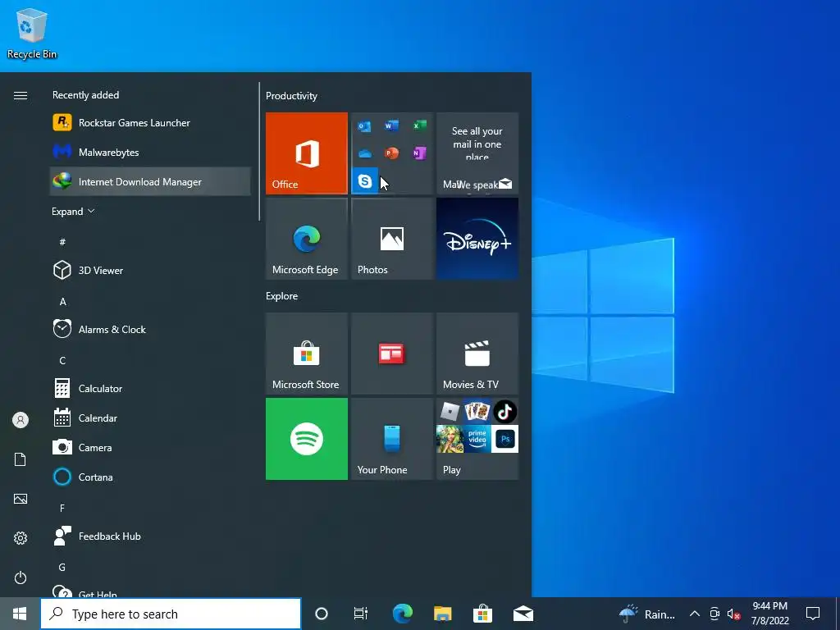Open Power options in Start menu
This screenshot has height=630, width=840.
[21, 577]
